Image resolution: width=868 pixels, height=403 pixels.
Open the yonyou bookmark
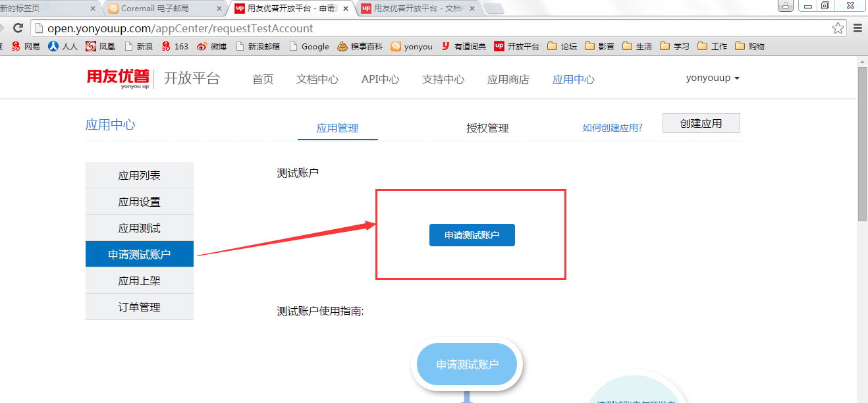pos(412,46)
